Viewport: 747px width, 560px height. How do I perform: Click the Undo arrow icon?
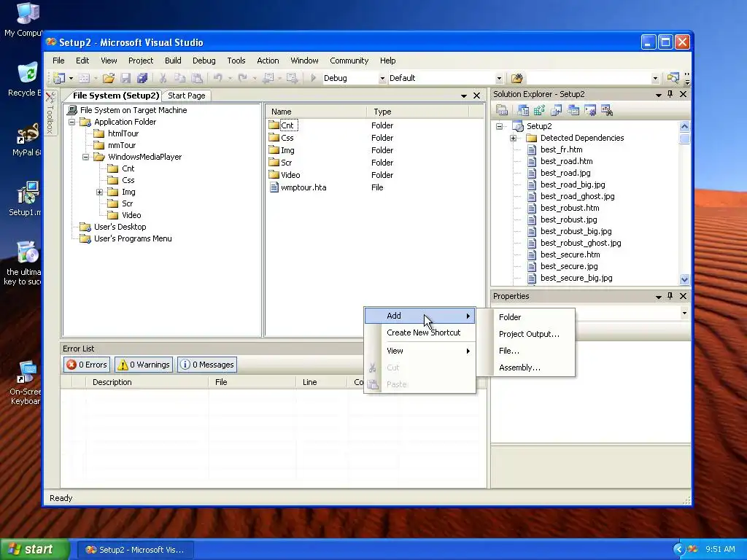(x=217, y=78)
